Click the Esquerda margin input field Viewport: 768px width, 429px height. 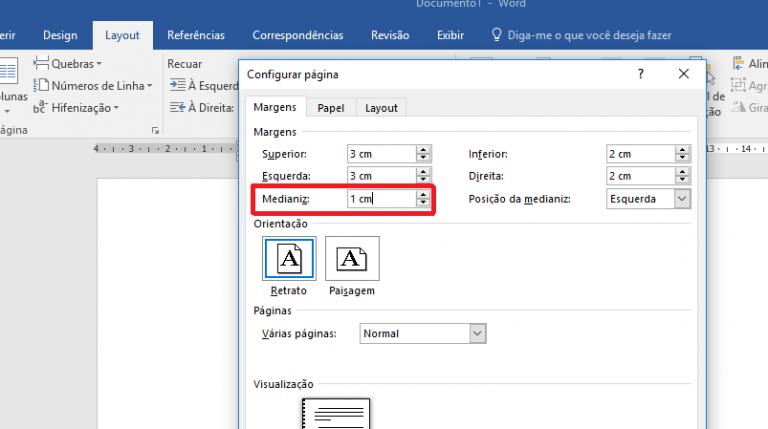click(x=379, y=176)
